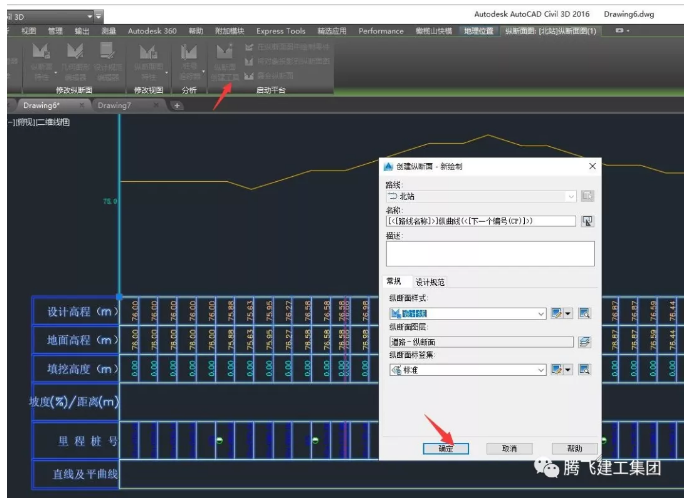Screen dimensions: 692x501
Task: Expand the 路线 alignment dropdown showing 北站
Action: [571, 196]
